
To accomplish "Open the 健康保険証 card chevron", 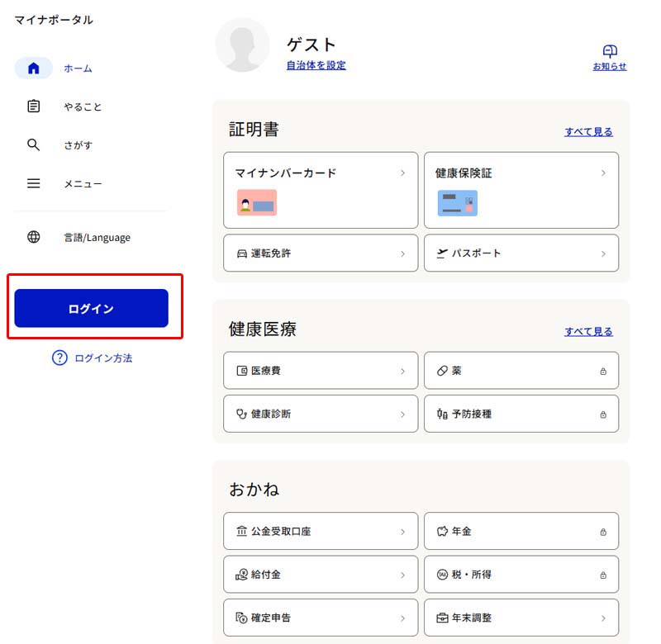I will point(603,173).
